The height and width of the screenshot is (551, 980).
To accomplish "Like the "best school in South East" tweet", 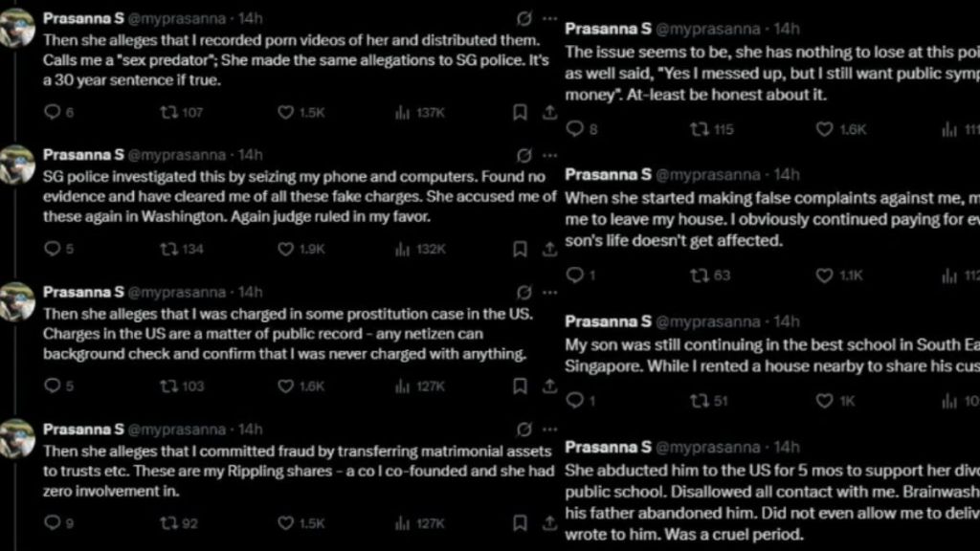I will pyautogui.click(x=824, y=402).
